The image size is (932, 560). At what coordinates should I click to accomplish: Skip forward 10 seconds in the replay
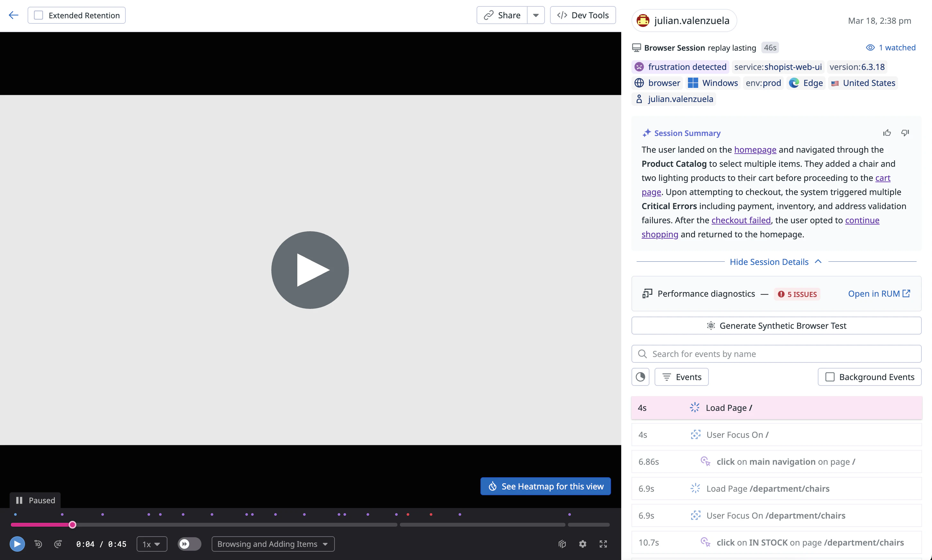58,544
